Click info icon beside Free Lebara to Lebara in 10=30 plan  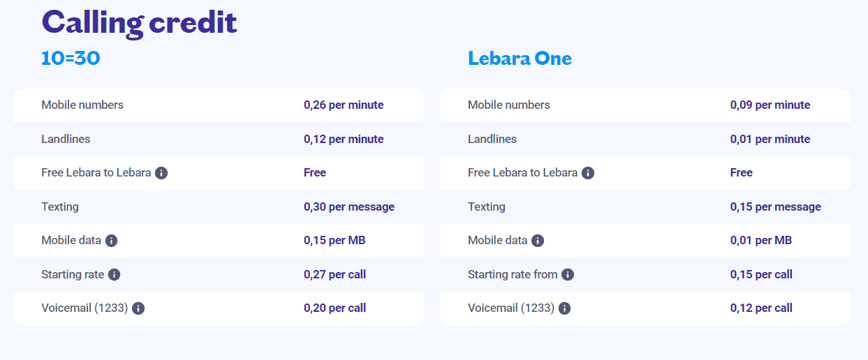(161, 173)
